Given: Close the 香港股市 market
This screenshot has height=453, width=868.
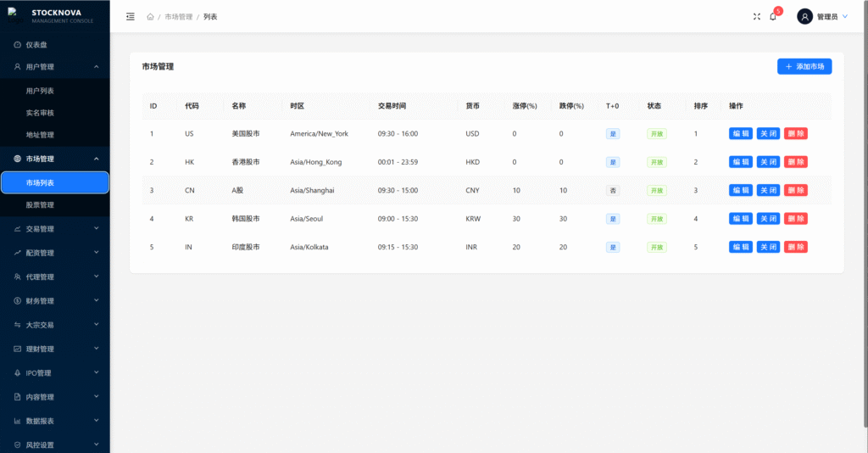Looking at the screenshot, I should [x=768, y=162].
